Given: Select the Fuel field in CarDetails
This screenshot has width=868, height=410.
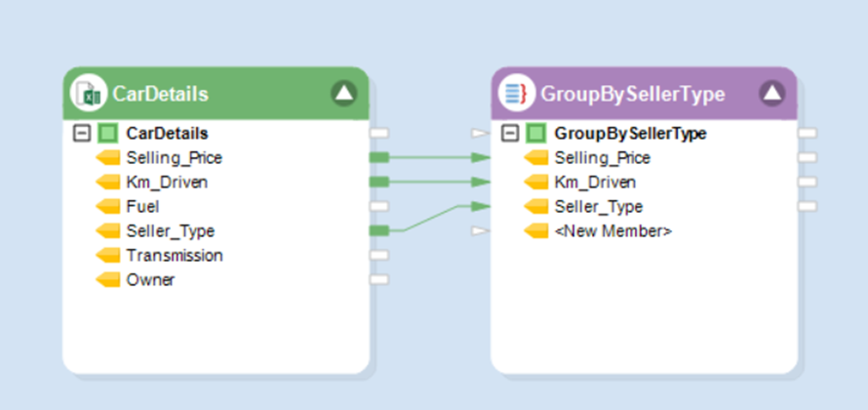Looking at the screenshot, I should (x=142, y=206).
